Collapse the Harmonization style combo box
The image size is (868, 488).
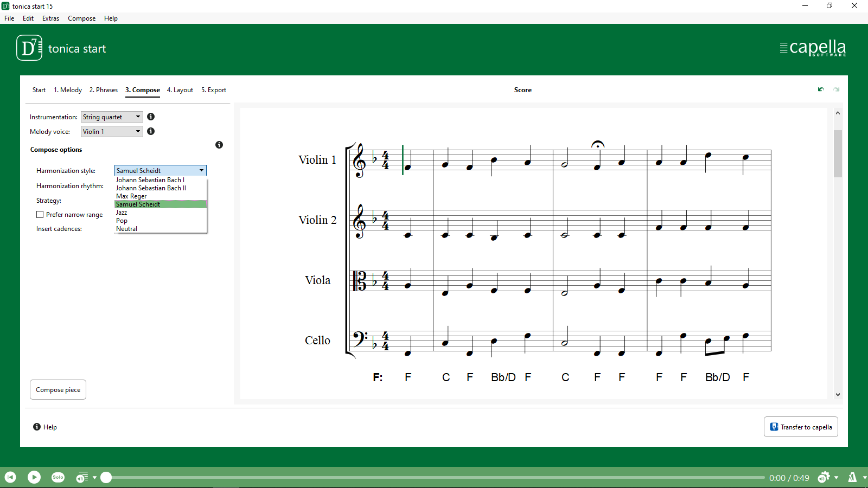(x=161, y=170)
